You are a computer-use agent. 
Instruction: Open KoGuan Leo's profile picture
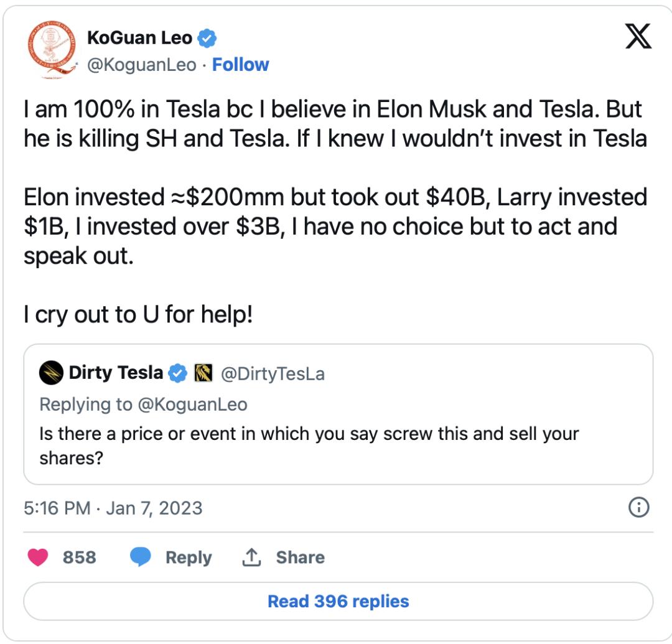tap(50, 51)
